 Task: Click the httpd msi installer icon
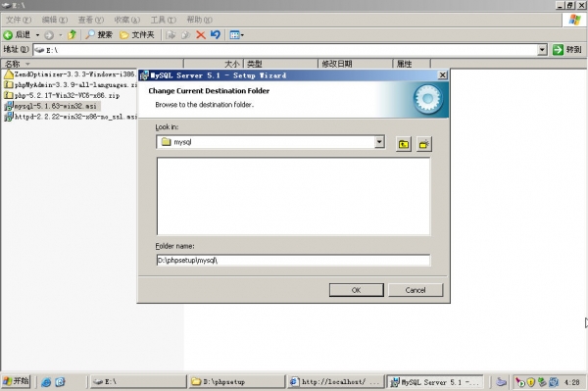[8, 117]
